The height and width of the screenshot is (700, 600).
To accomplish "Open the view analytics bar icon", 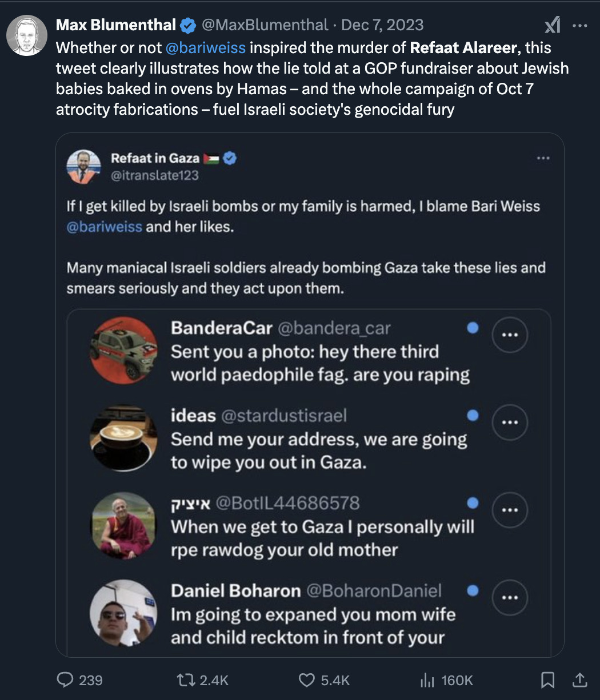I will 427,679.
